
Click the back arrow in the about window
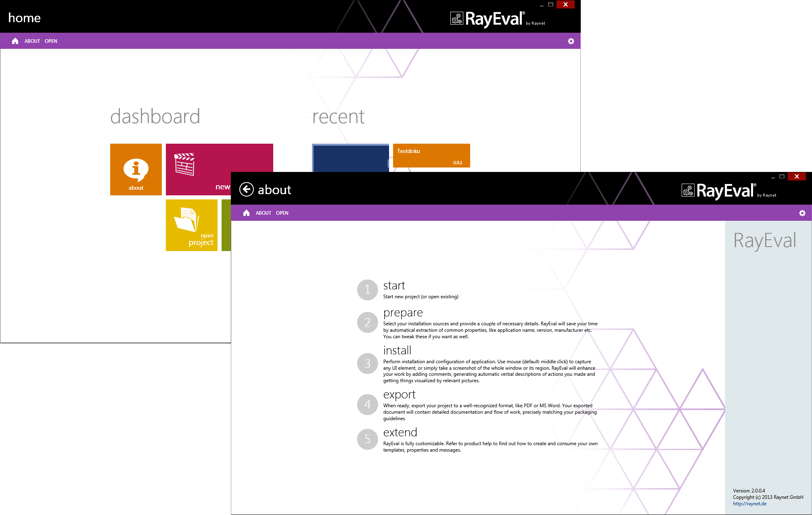coord(247,189)
